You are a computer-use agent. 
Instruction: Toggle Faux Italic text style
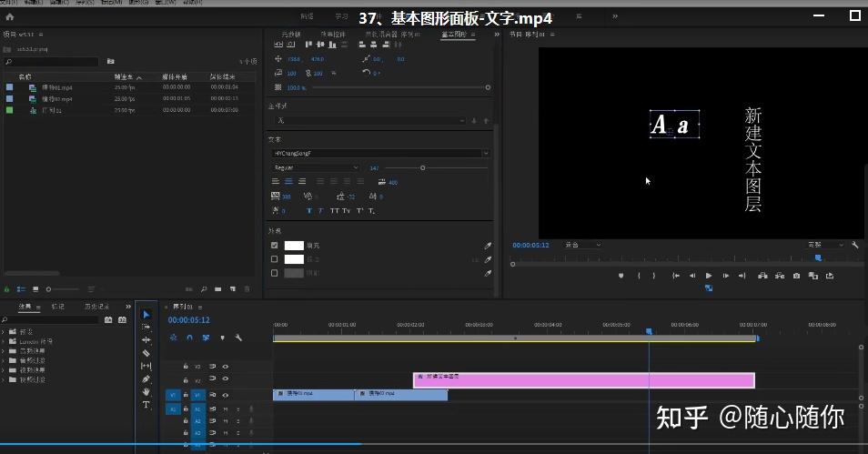tap(320, 211)
